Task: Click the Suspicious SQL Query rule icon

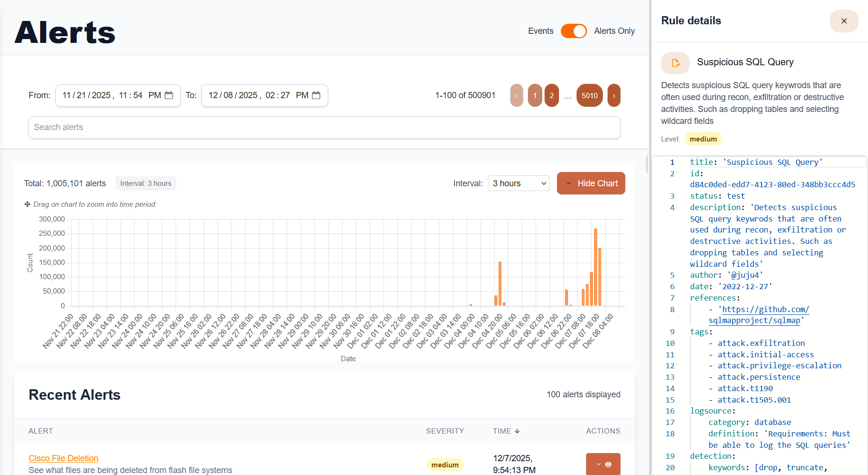Action: pyautogui.click(x=675, y=63)
